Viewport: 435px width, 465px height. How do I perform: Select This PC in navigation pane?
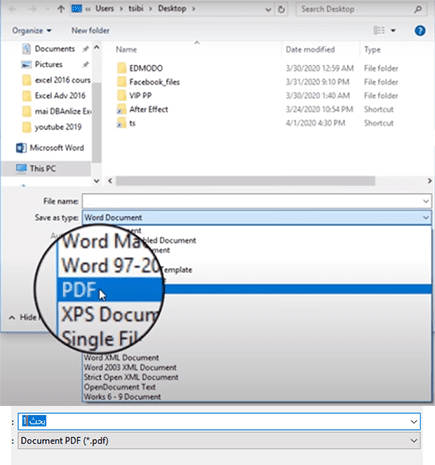pos(47,168)
